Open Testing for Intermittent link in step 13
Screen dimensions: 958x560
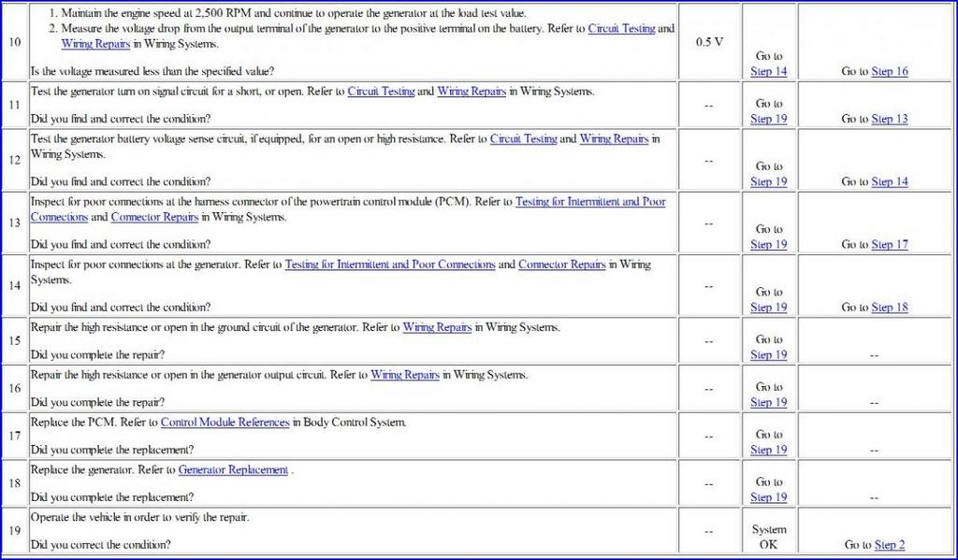[348, 209]
